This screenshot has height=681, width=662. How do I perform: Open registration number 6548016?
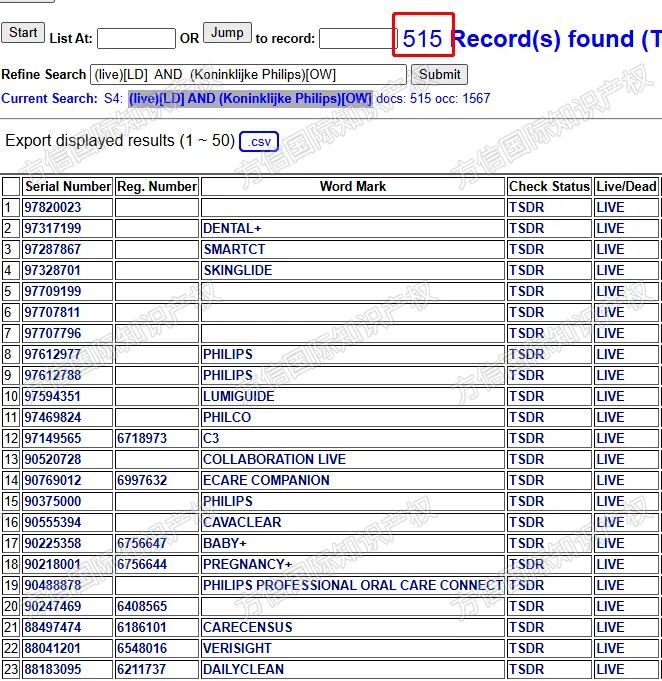click(x=142, y=648)
